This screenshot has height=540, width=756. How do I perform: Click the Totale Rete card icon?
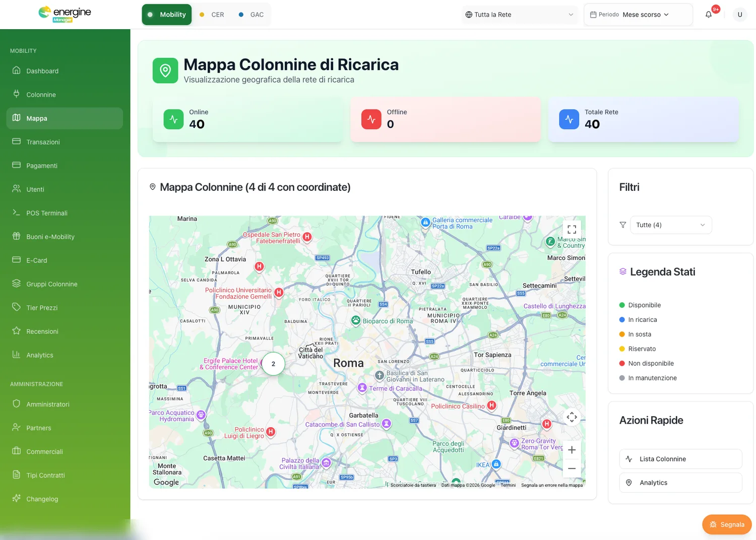pos(569,119)
